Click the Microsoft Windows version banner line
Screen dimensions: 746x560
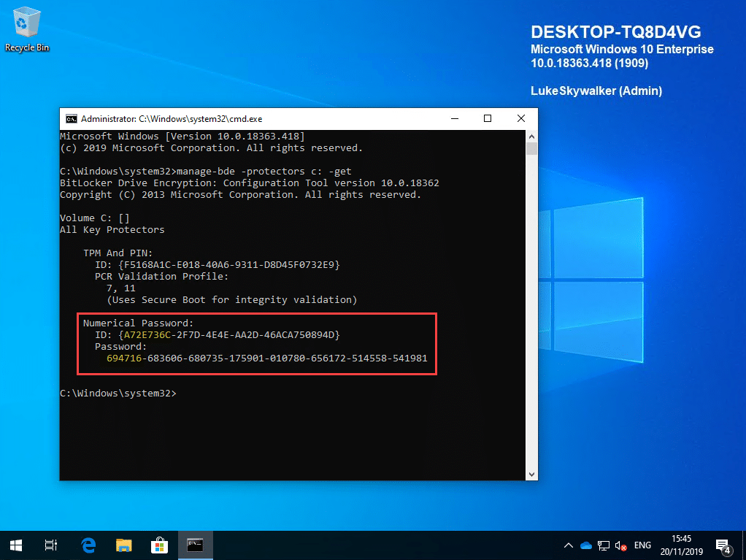point(182,137)
